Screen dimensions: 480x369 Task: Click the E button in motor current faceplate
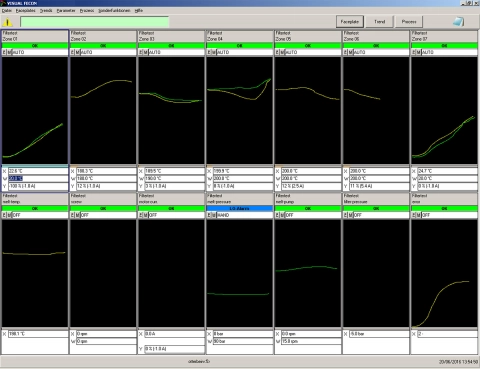click(141, 215)
